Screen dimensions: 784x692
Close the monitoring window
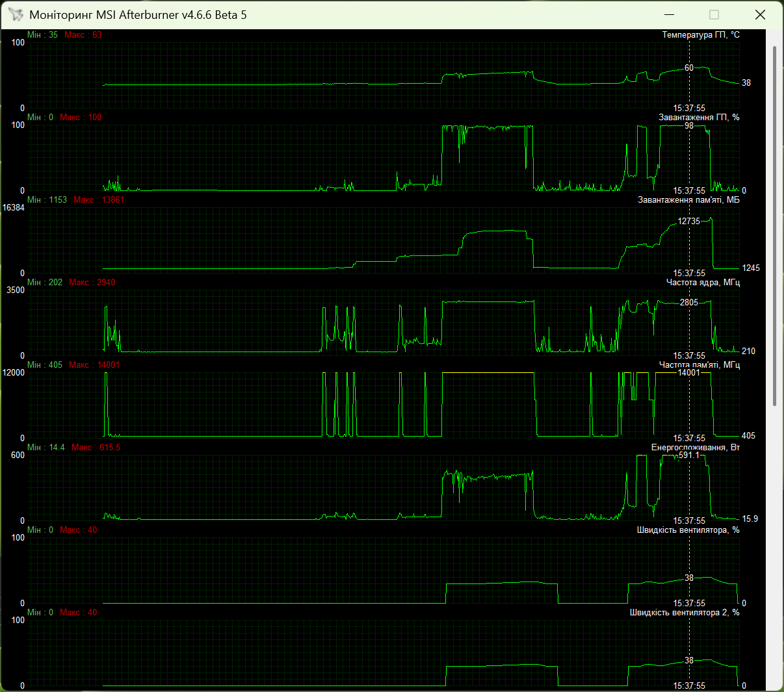tap(760, 14)
